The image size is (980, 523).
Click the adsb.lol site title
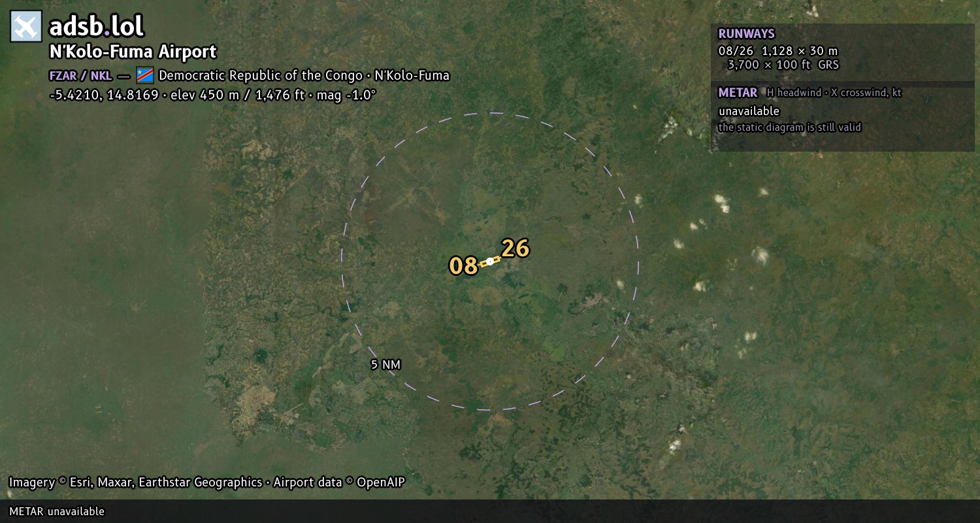[x=97, y=27]
